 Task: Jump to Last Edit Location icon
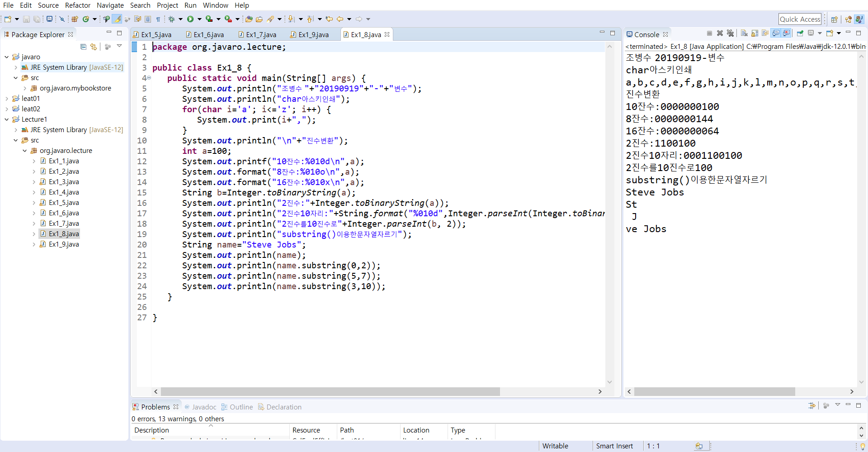pyautogui.click(x=329, y=19)
